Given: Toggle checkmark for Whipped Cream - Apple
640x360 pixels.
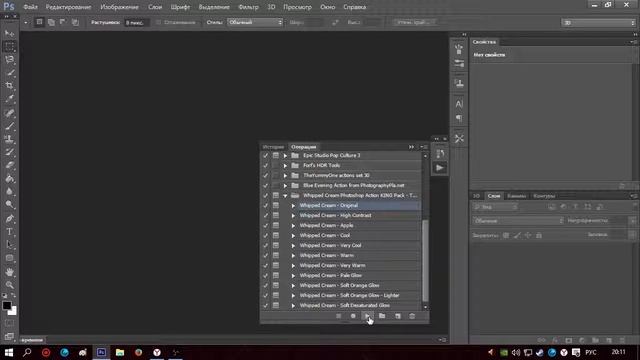Looking at the screenshot, I should tap(266, 225).
